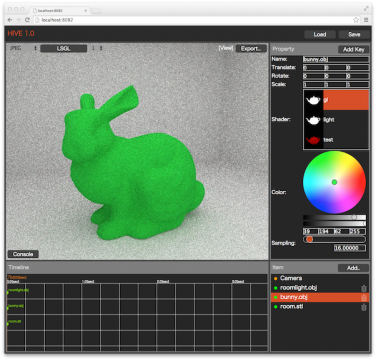Click the second Rotate value field

pyautogui.click(x=335, y=76)
